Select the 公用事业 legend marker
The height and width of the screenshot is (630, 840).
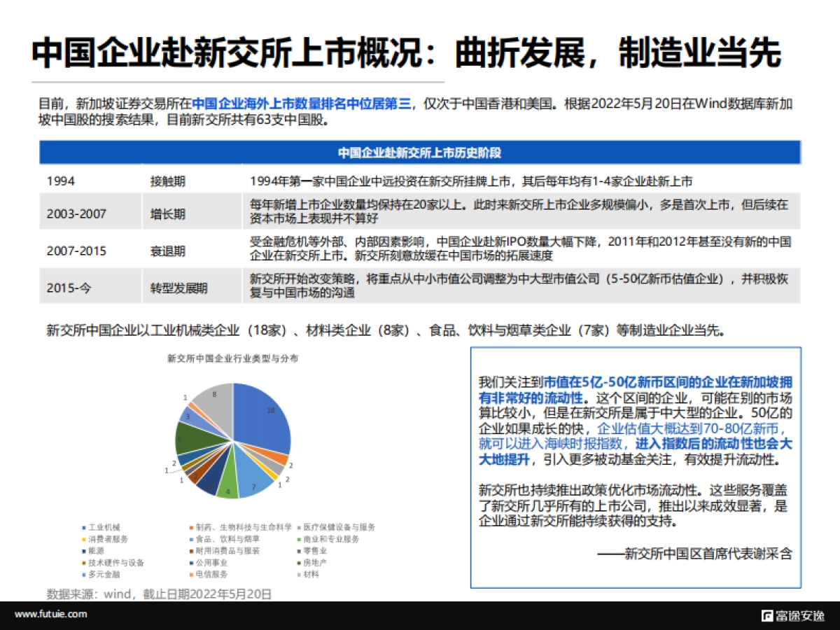tap(190, 563)
